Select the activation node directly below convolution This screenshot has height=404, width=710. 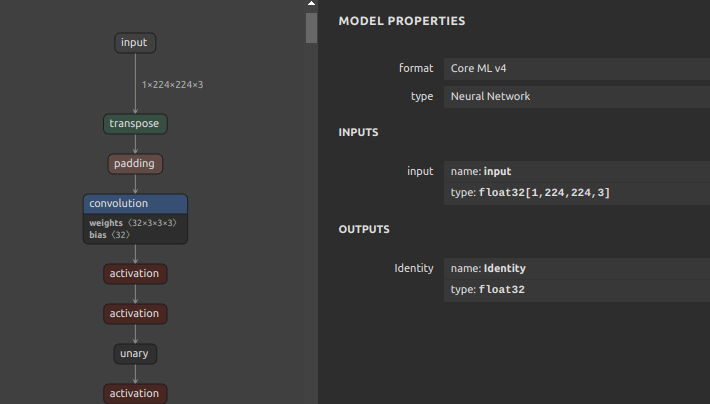coord(135,273)
